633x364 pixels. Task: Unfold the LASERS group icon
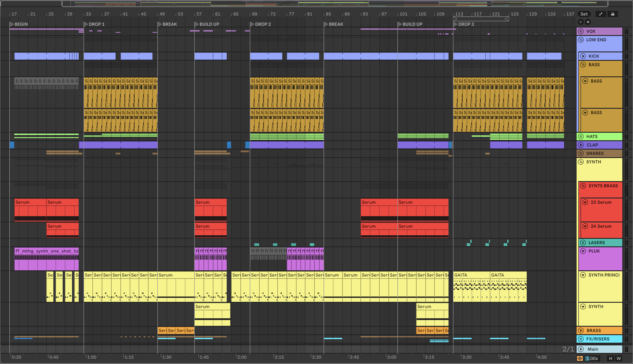[583, 243]
